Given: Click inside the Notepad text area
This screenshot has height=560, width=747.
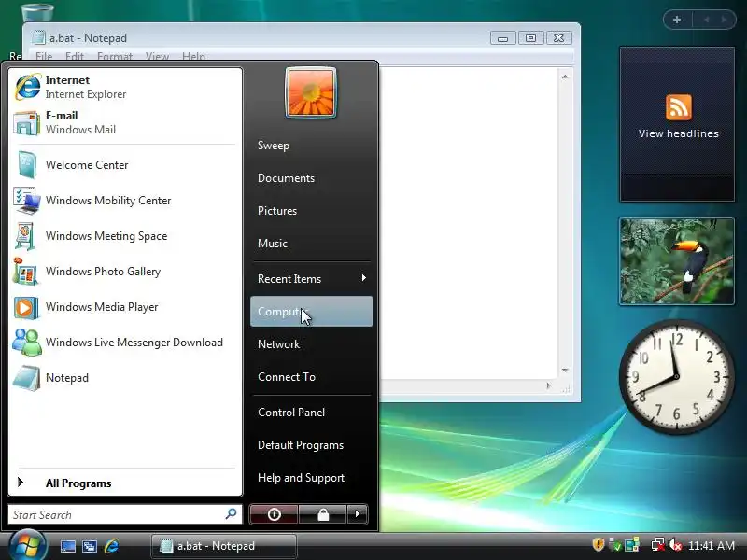Looking at the screenshot, I should 468,223.
